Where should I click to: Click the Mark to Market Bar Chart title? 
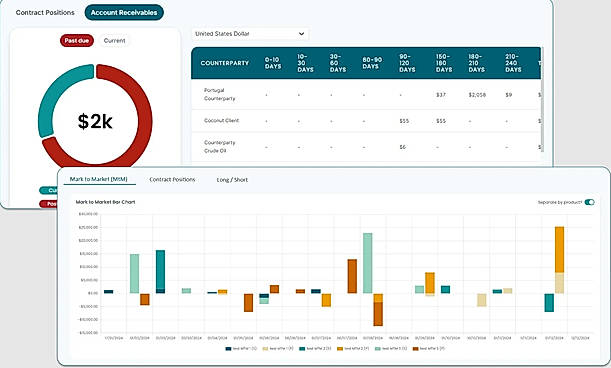pos(105,202)
